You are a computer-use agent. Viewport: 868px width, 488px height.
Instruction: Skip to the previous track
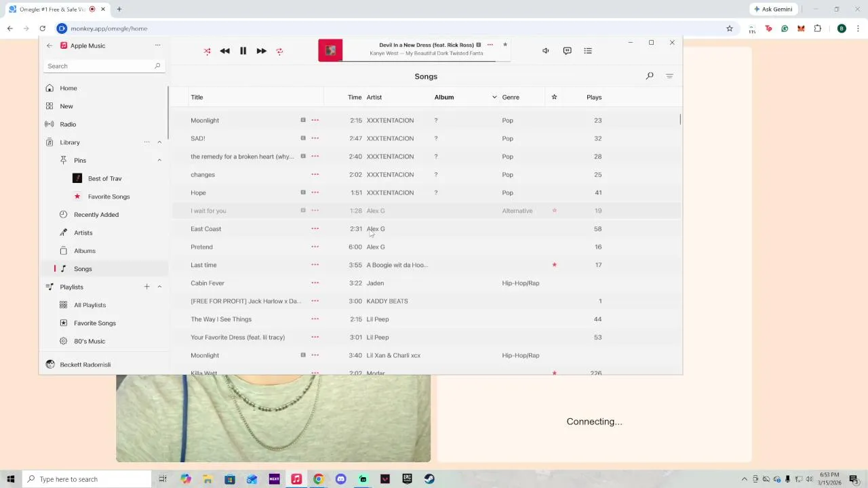click(224, 51)
